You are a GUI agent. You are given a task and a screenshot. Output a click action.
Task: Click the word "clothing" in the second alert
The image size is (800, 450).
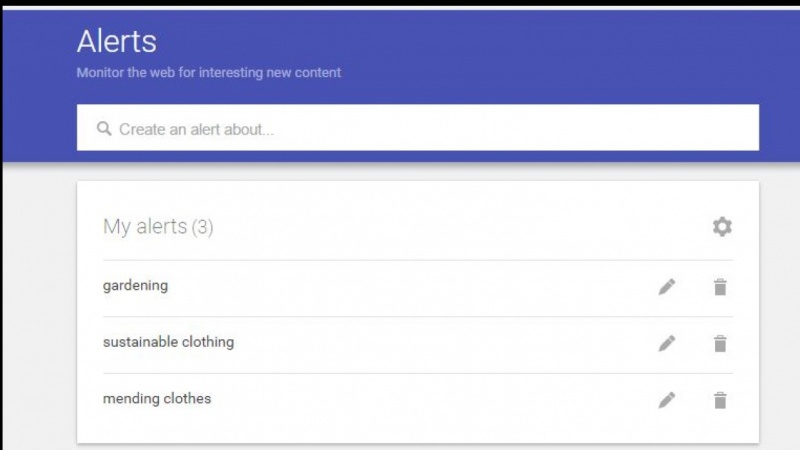pos(208,342)
